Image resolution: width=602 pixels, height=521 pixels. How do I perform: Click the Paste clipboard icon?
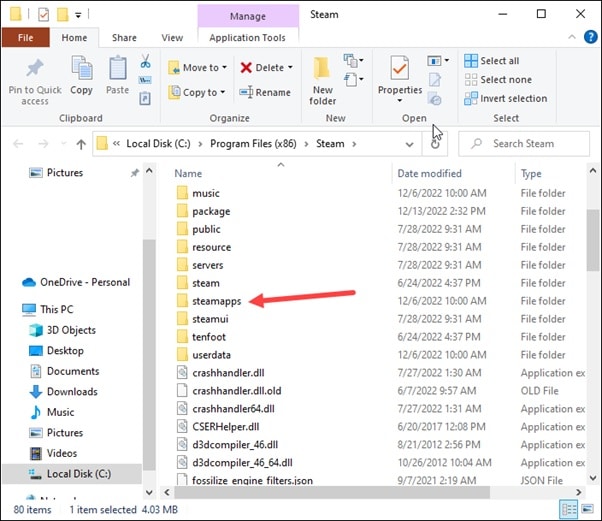[118, 69]
